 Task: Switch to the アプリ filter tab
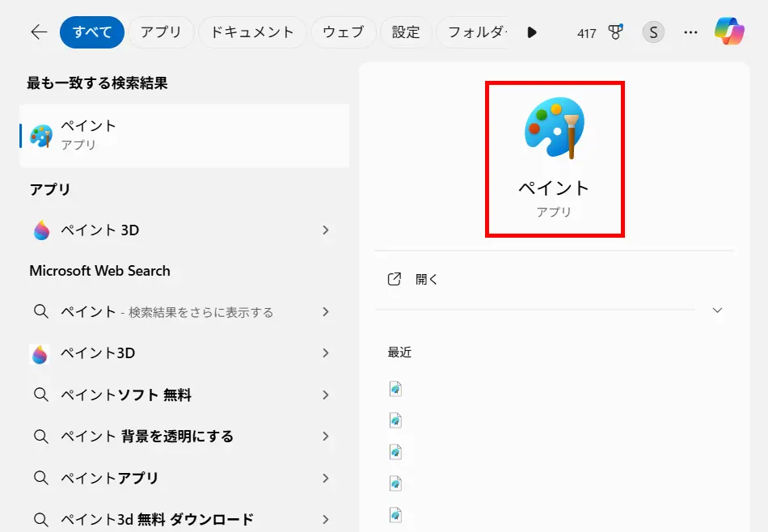pos(161,32)
